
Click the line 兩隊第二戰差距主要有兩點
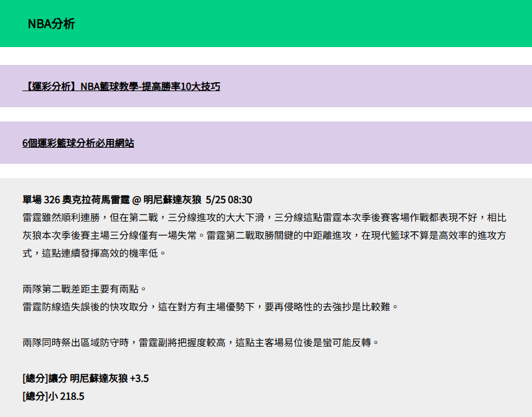click(85, 289)
